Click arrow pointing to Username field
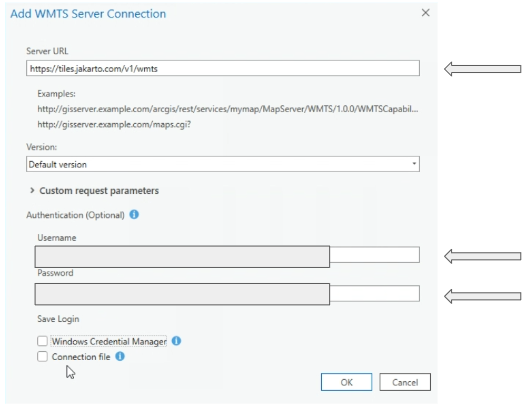This screenshot has height=420, width=528. point(483,256)
